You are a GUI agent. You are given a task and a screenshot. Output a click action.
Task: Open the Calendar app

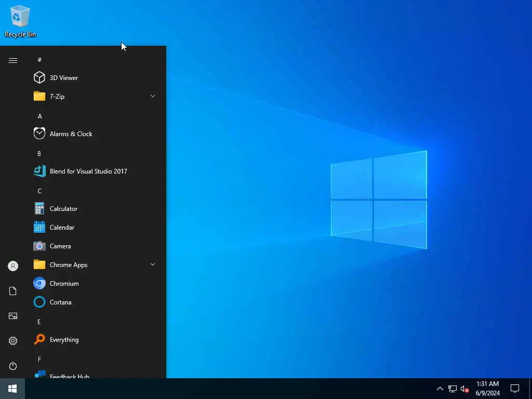pos(95,228)
